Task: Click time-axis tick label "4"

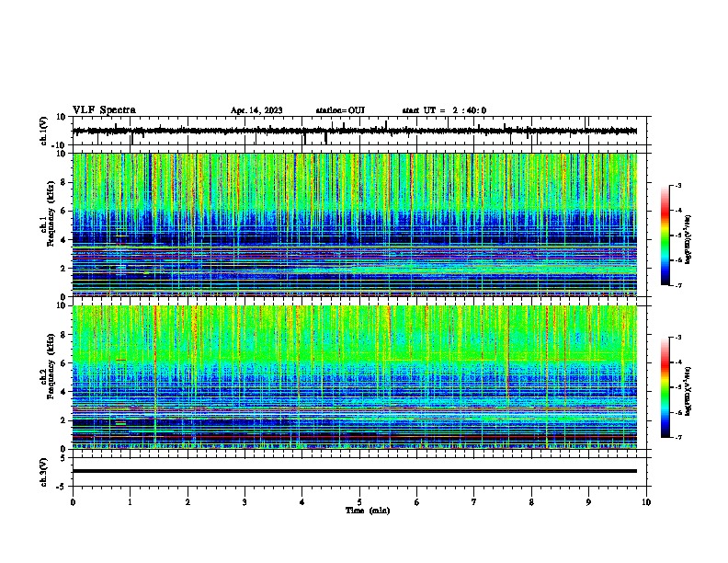Action: [302, 502]
